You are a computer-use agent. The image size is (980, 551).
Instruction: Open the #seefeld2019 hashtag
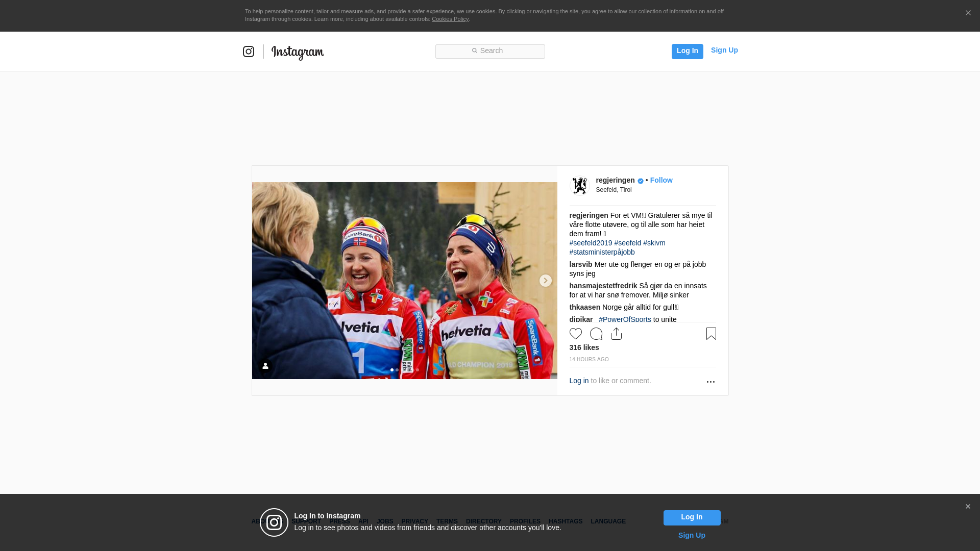pyautogui.click(x=591, y=243)
